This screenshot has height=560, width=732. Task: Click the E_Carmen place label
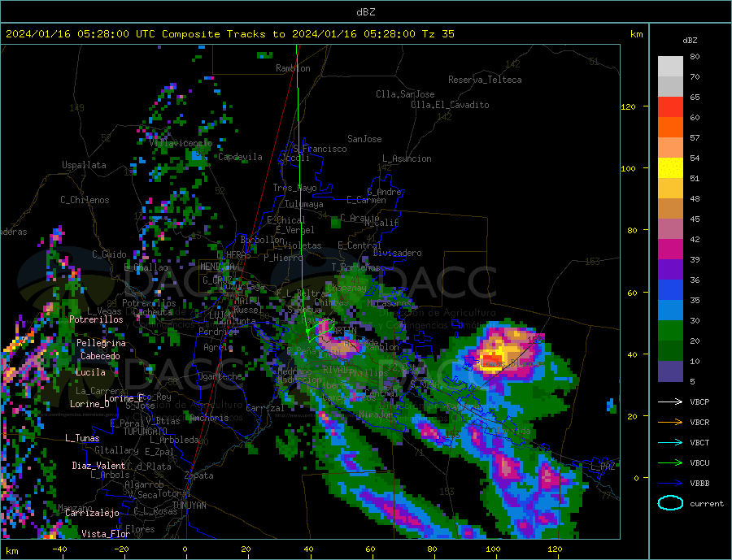click(367, 201)
